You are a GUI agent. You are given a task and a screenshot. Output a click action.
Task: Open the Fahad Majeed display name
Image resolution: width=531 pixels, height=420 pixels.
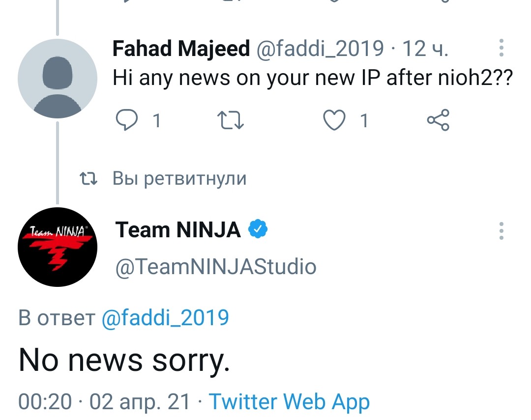tap(181, 49)
